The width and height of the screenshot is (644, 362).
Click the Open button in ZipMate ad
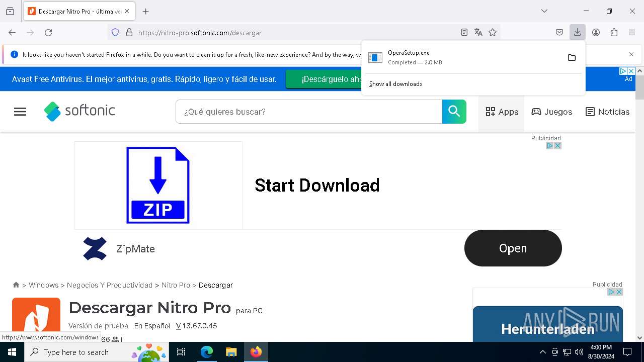coord(513,248)
